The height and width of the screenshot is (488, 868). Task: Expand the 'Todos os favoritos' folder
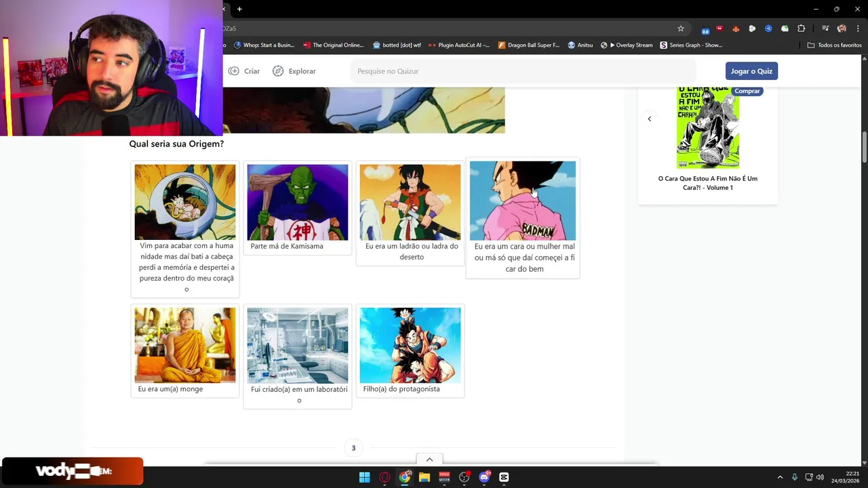(834, 45)
